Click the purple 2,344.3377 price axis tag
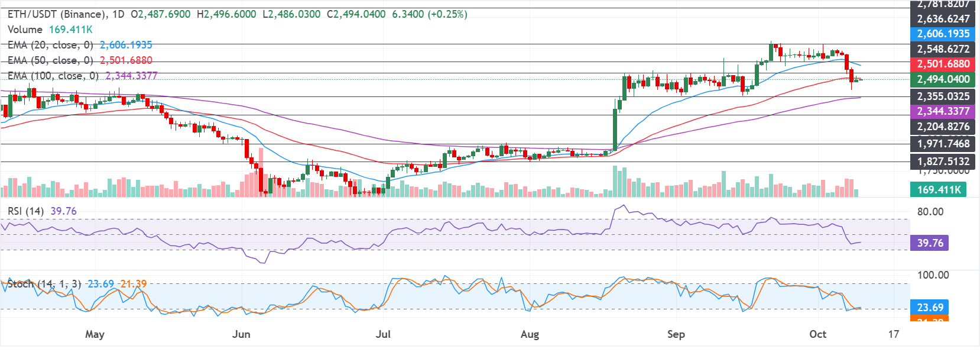The image size is (980, 352). (x=942, y=111)
